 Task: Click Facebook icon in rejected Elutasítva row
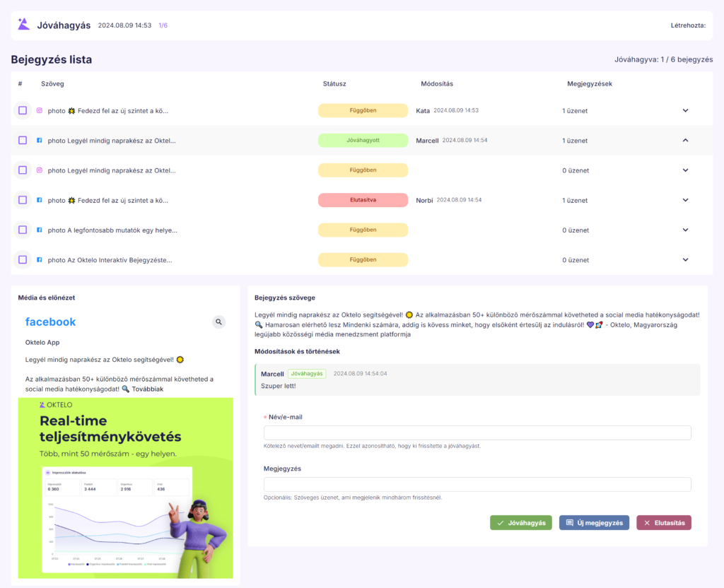coord(40,200)
